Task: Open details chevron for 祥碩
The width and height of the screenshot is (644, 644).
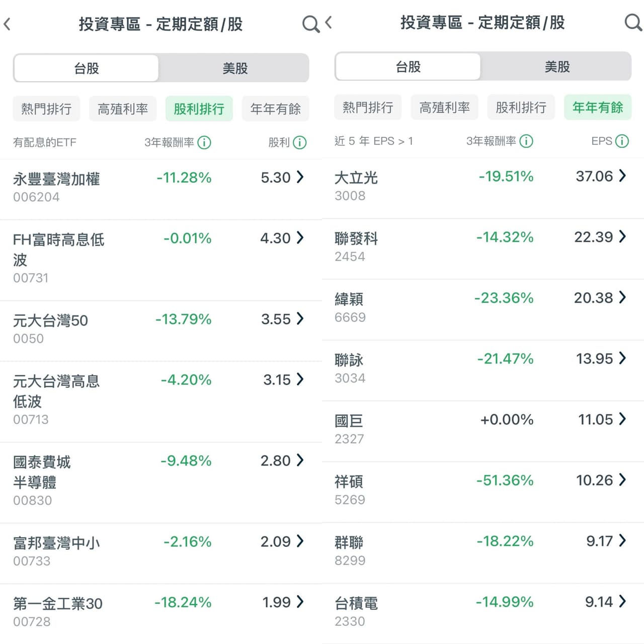Action: point(622,480)
